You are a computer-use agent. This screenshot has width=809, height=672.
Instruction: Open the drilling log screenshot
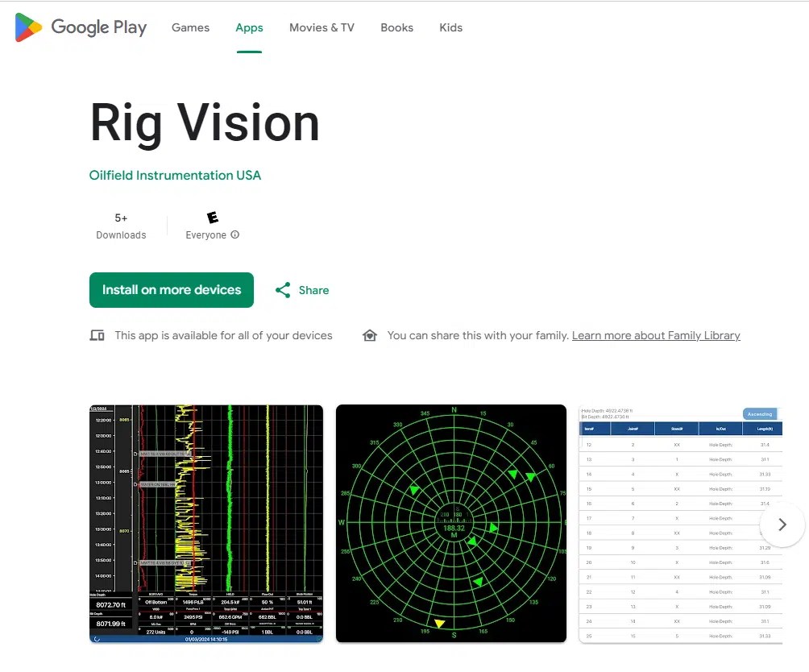point(205,524)
